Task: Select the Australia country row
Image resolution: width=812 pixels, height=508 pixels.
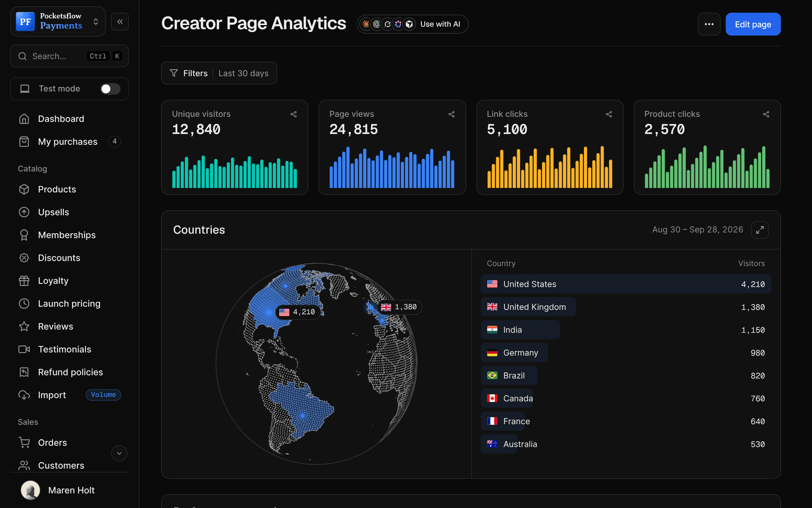Action: coord(626,444)
